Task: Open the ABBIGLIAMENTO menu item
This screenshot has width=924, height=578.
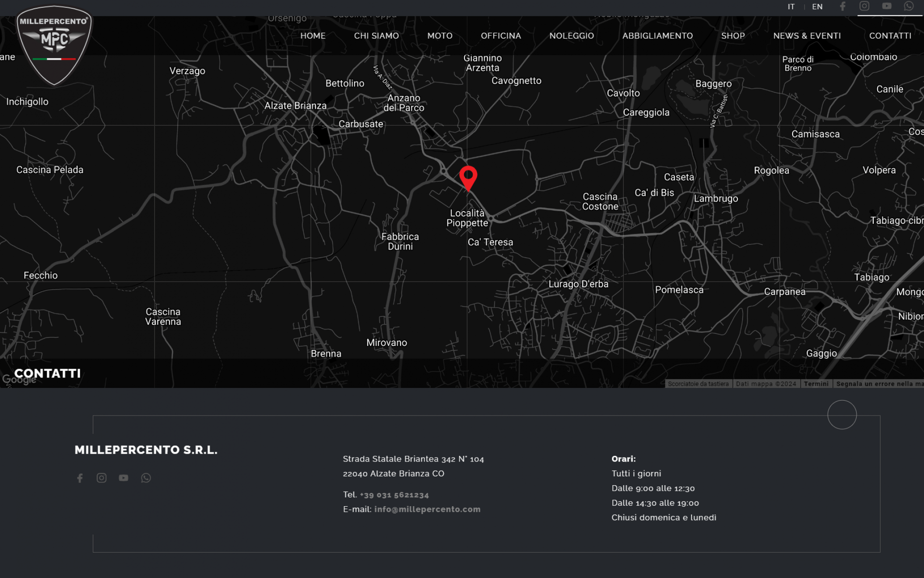Action: 657,36
